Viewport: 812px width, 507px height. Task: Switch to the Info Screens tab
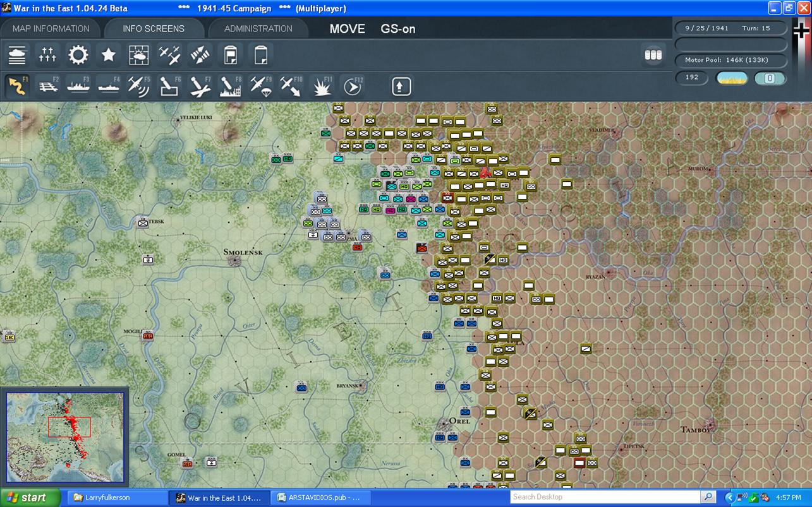coord(154,28)
